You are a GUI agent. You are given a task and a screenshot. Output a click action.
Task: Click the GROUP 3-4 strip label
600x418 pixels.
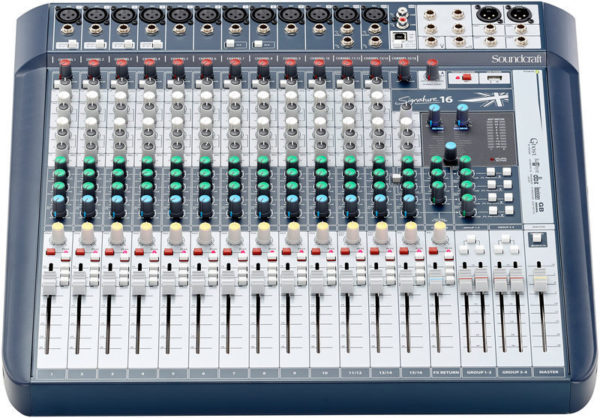[515, 372]
